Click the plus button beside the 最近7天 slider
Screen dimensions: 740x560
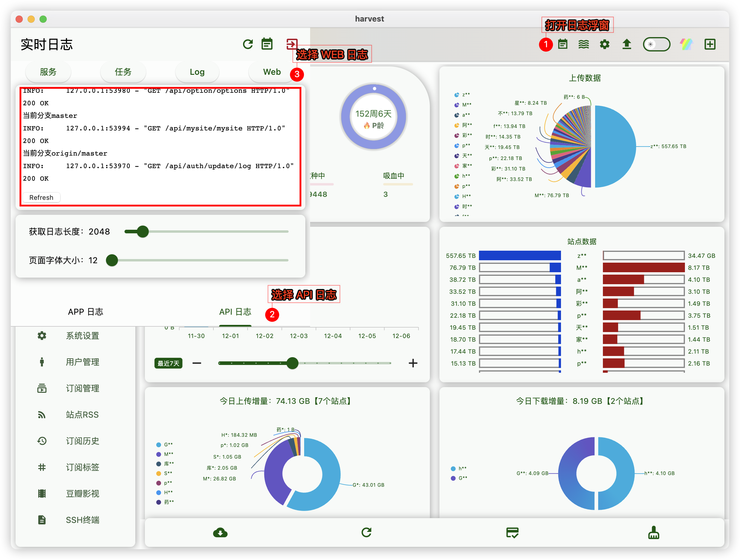point(413,363)
